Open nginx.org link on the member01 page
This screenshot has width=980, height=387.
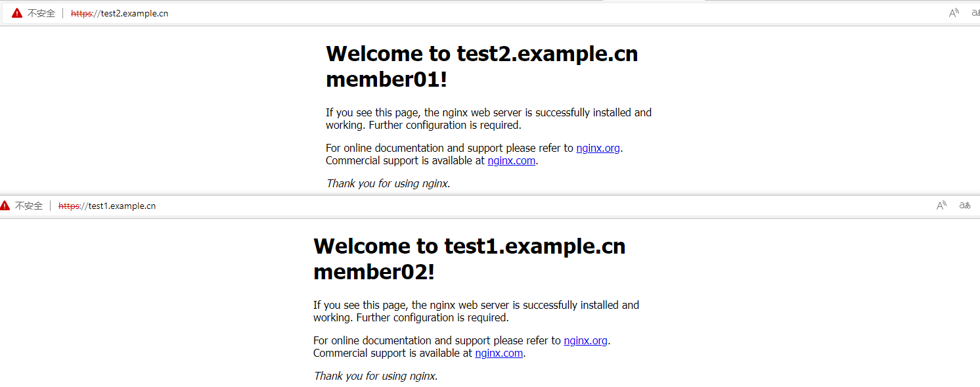[x=598, y=148]
